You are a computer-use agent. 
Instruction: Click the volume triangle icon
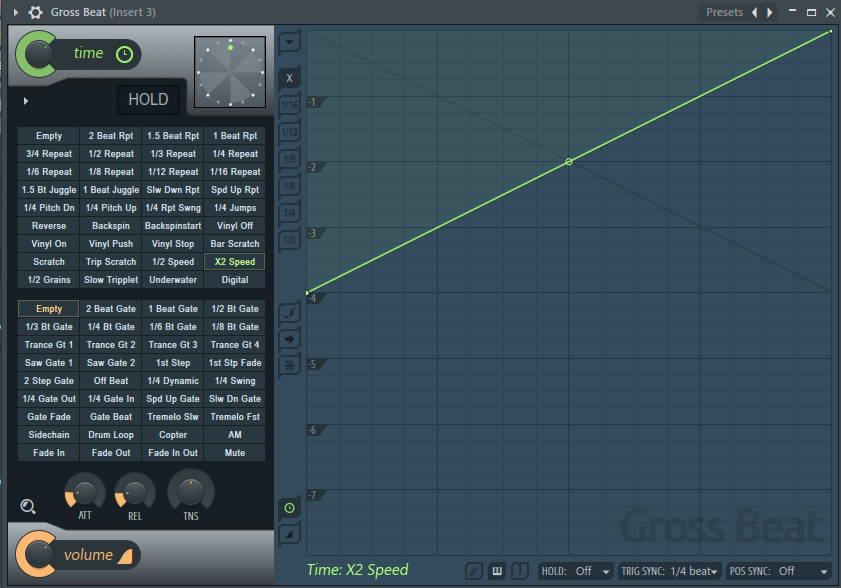point(126,556)
